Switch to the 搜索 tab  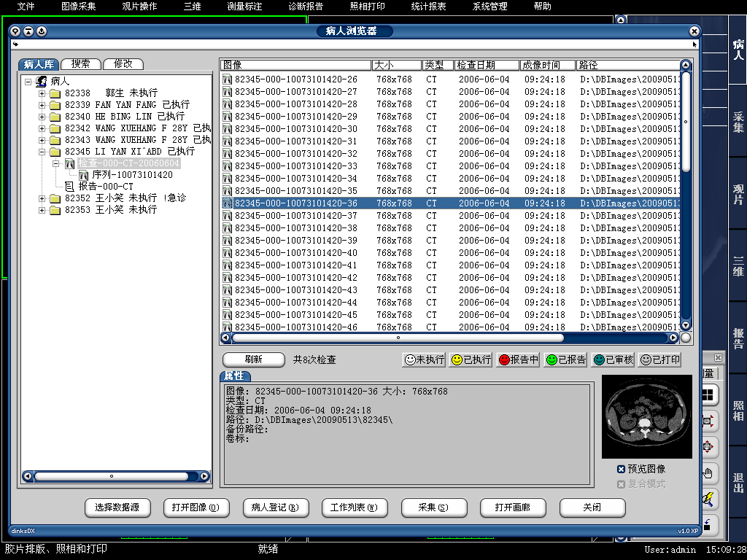tap(81, 64)
